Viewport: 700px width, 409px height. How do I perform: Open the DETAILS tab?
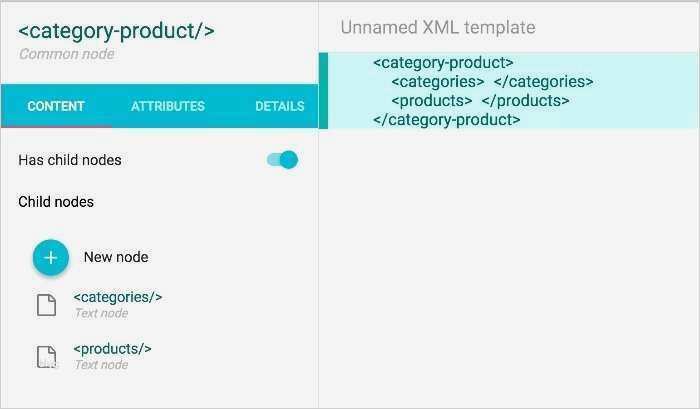pyautogui.click(x=279, y=106)
